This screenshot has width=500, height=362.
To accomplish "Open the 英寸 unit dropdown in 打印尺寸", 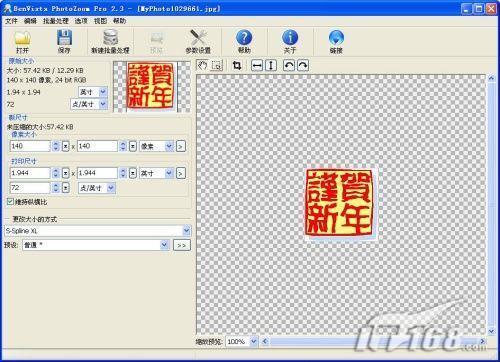I will [169, 173].
